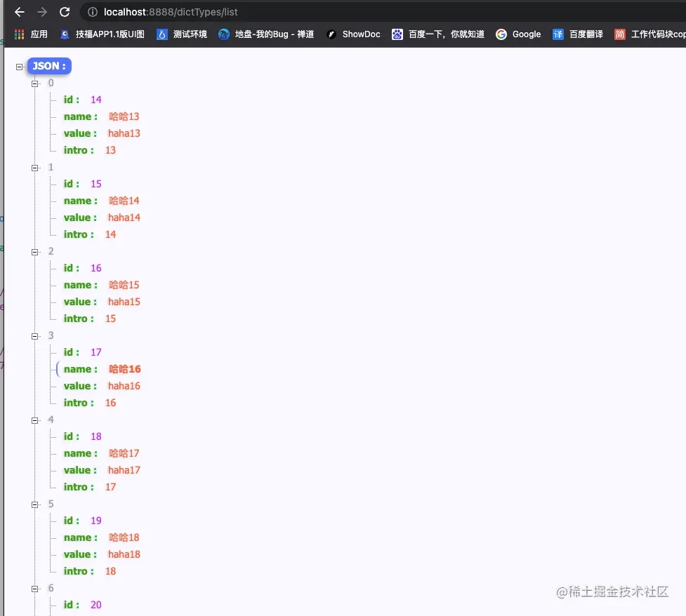
Task: Select name value 哈哈15
Action: pos(124,285)
